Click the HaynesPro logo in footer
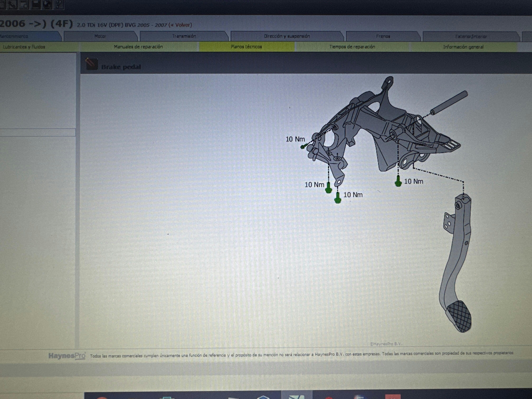Image resolution: width=532 pixels, height=399 pixels. (x=67, y=356)
